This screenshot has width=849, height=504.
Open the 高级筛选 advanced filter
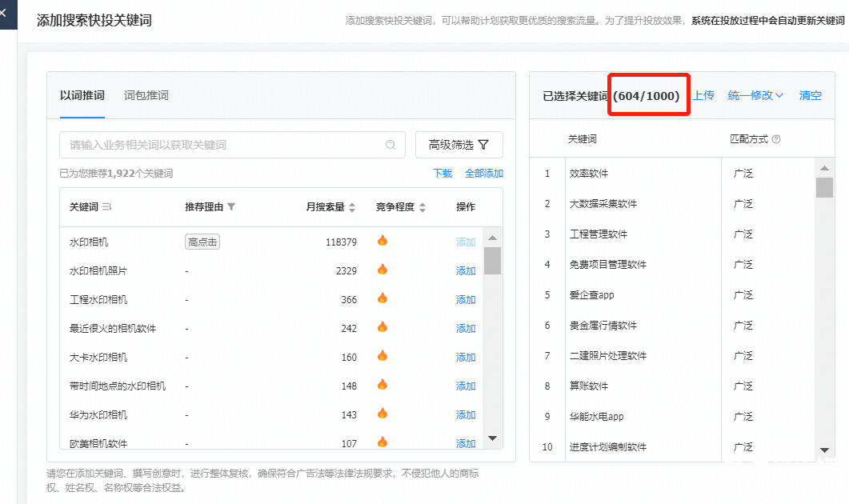pos(459,145)
